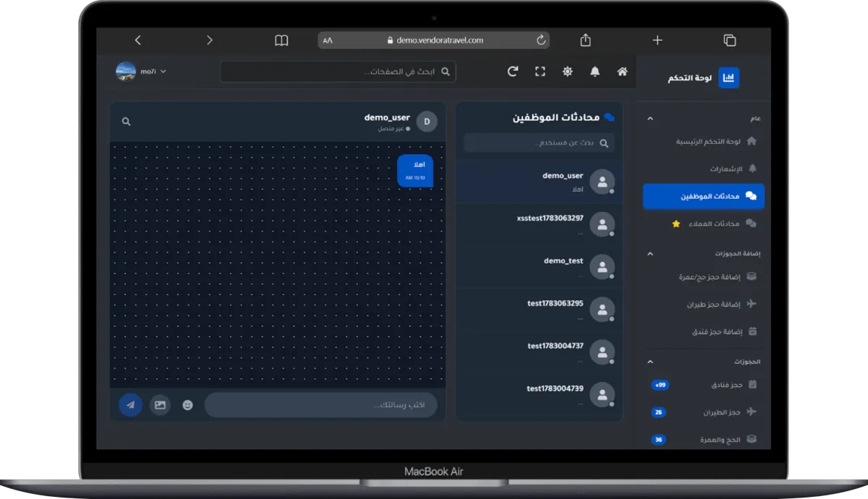Open الحج والعمرة in the sidebar
Image resolution: width=868 pixels, height=499 pixels.
(704, 439)
